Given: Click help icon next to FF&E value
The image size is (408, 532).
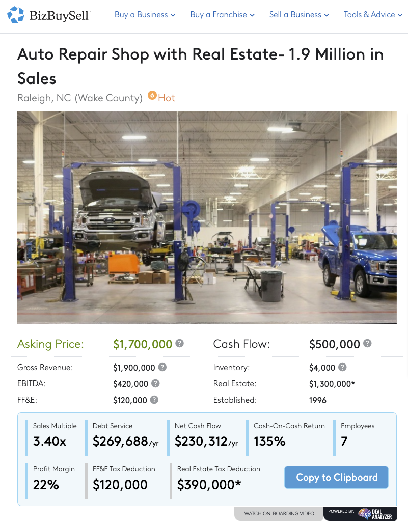Looking at the screenshot, I should tap(154, 400).
